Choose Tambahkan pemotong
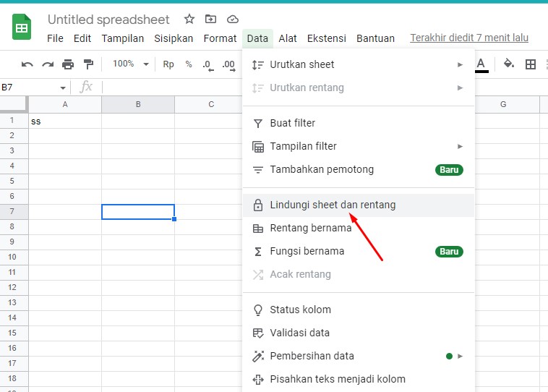The height and width of the screenshot is (392, 548). [x=359, y=169]
